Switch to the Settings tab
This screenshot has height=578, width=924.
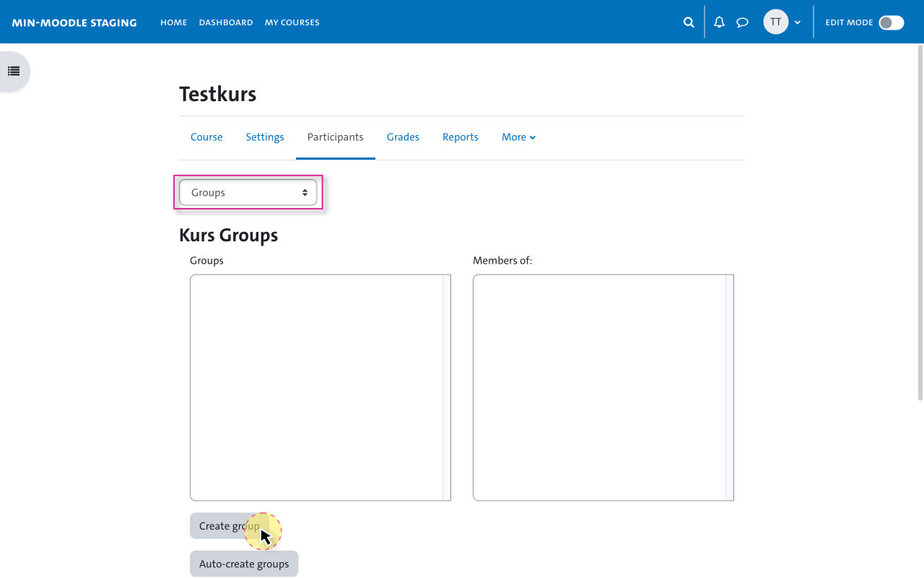click(265, 137)
